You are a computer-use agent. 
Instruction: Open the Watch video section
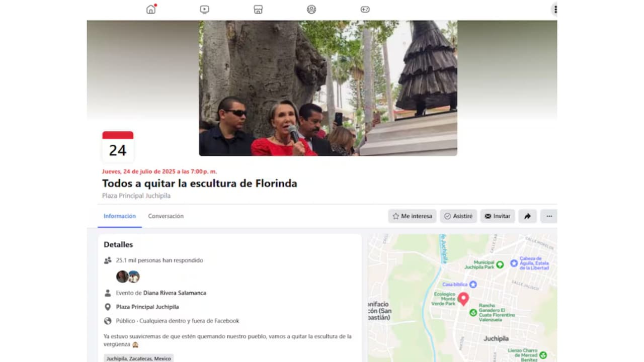click(x=204, y=9)
